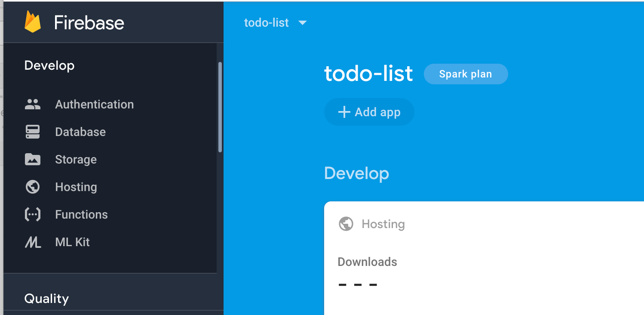Expand the project dropdown arrow at the top
The height and width of the screenshot is (315, 644).
click(303, 23)
